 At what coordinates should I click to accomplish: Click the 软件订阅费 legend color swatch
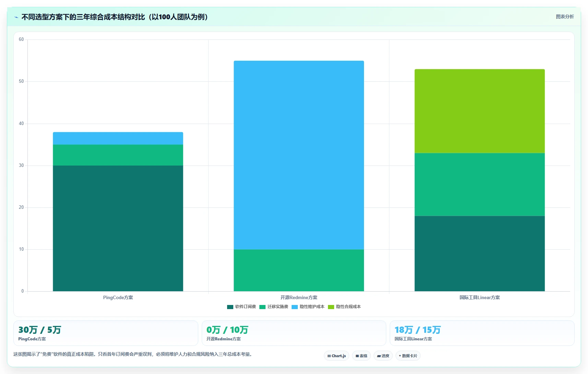230,307
